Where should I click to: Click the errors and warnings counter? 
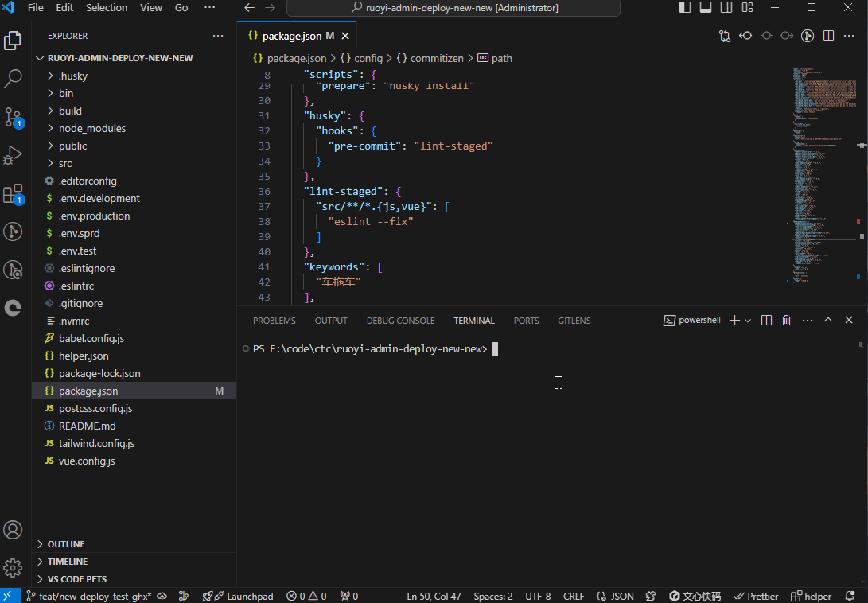click(x=306, y=597)
